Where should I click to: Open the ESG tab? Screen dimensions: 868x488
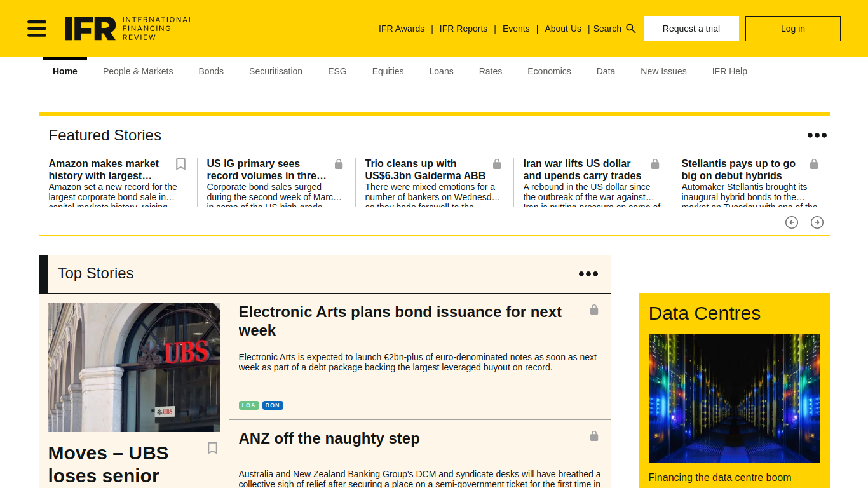tap(337, 71)
